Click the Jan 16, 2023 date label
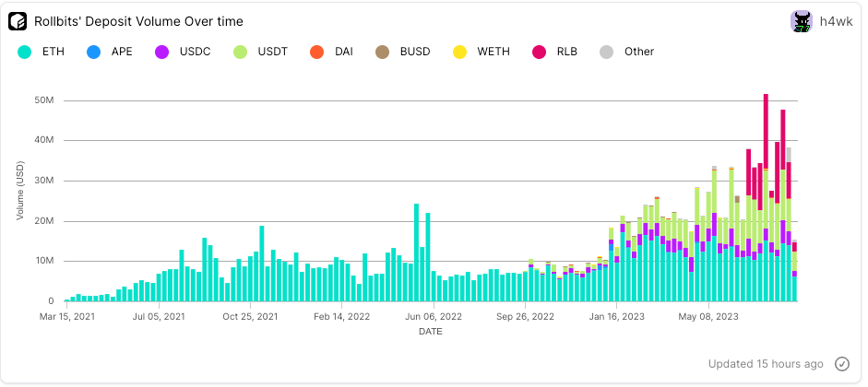This screenshot has height=387, width=868. point(617,317)
